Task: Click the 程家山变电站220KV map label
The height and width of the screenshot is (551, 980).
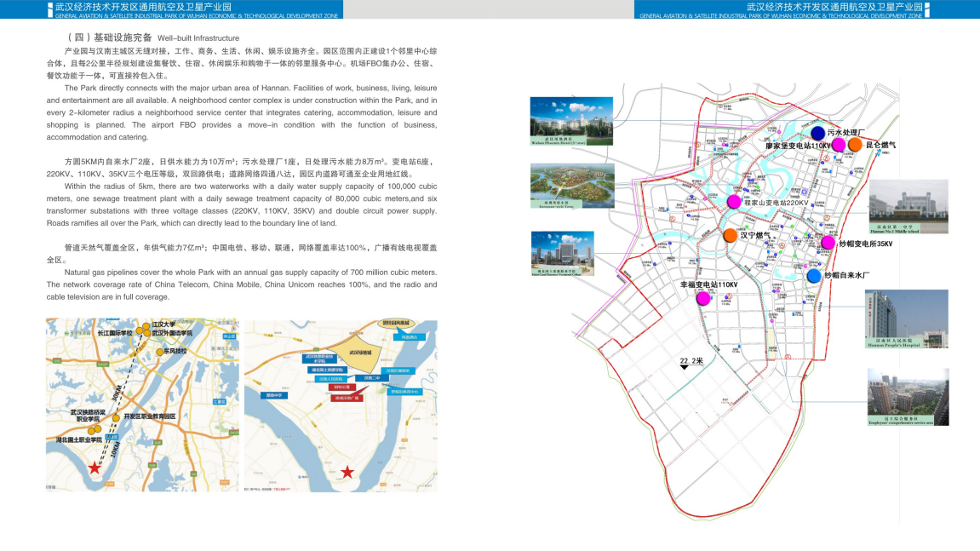Action: pyautogui.click(x=776, y=203)
